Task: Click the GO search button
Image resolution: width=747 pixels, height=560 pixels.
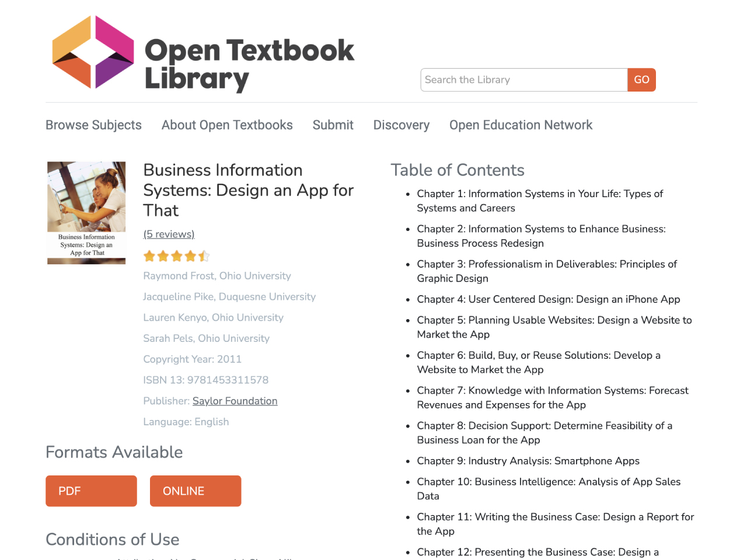Action: [x=641, y=80]
